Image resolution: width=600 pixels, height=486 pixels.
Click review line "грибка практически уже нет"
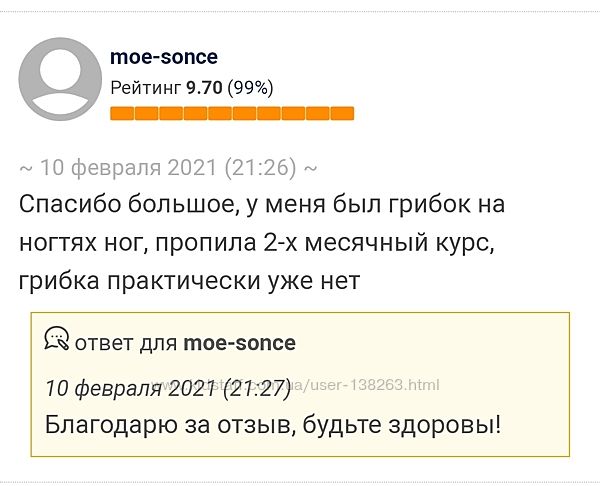(188, 281)
